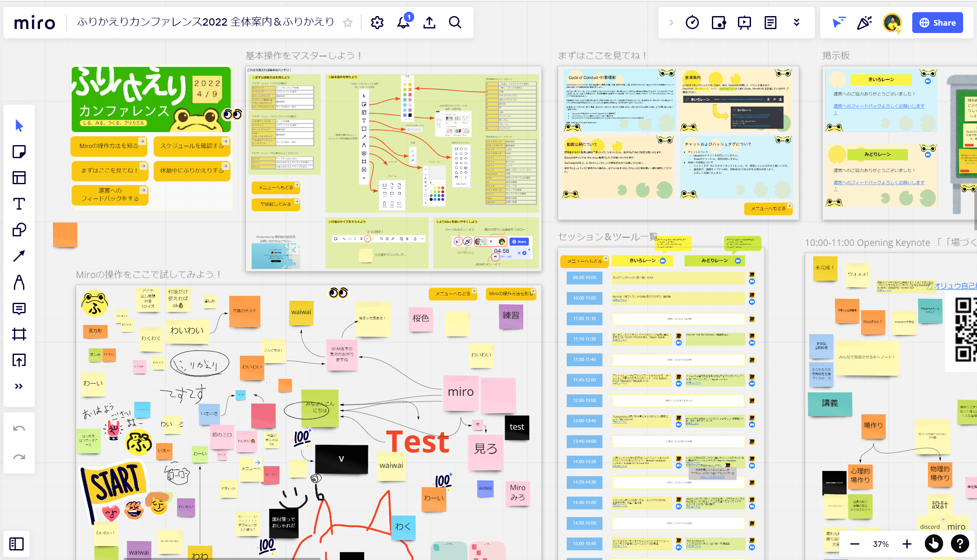Select the Text tool

click(x=19, y=204)
